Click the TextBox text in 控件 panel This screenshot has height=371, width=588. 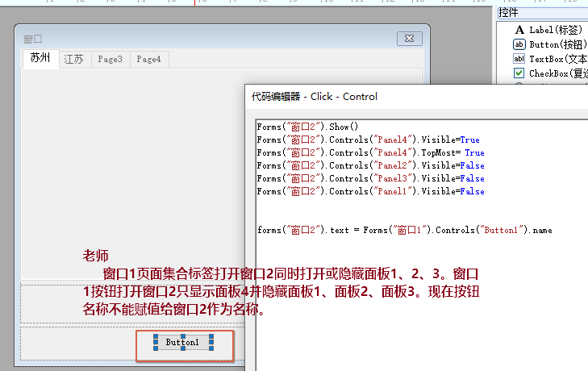point(558,59)
